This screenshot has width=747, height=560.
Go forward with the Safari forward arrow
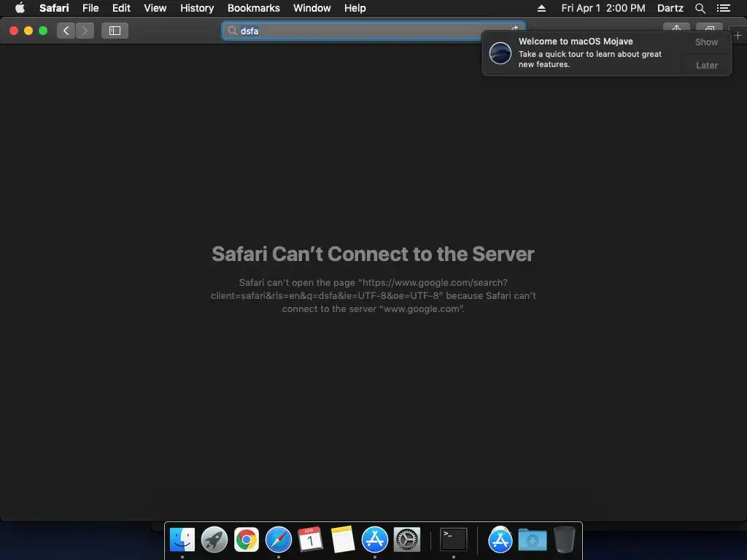pyautogui.click(x=85, y=31)
